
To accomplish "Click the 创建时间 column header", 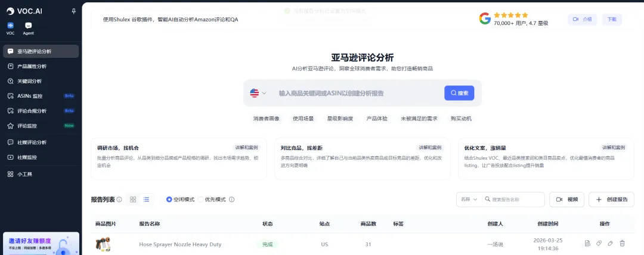I will pos(548,224).
